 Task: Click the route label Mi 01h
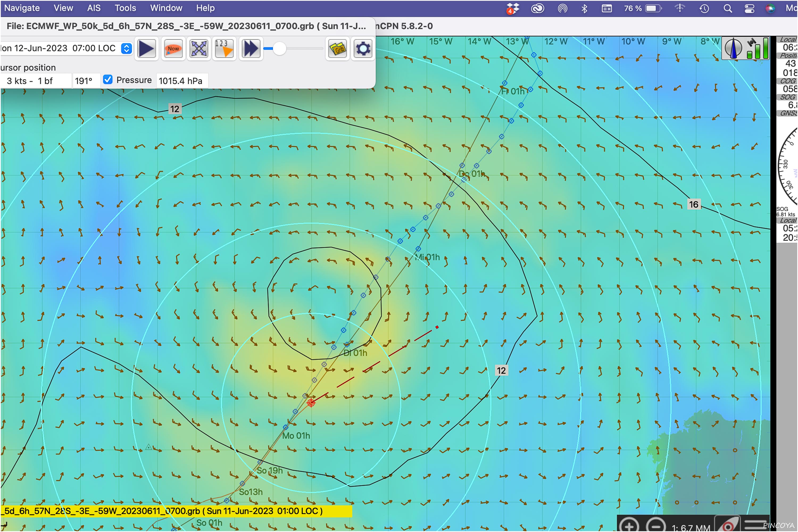tap(427, 257)
